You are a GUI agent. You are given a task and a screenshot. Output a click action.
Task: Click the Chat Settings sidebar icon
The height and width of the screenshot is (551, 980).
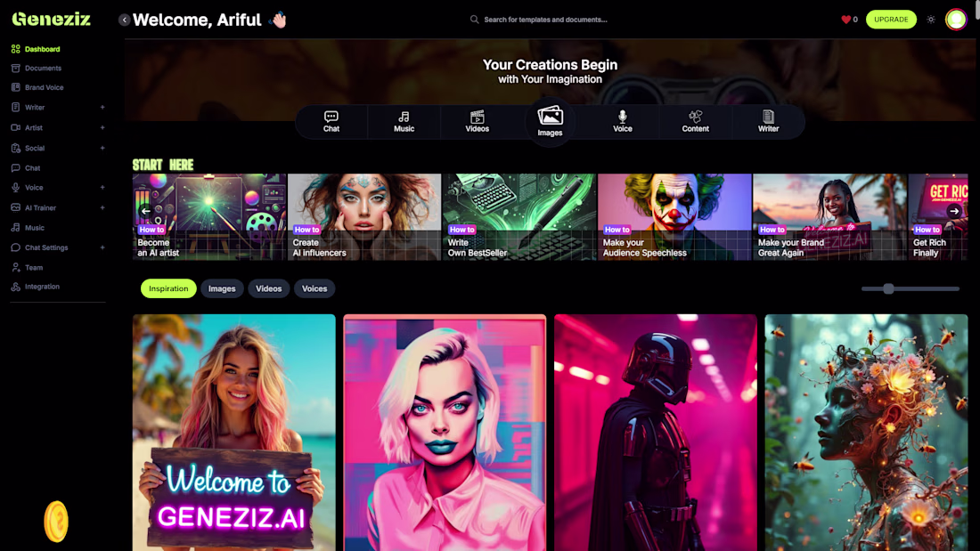[16, 247]
